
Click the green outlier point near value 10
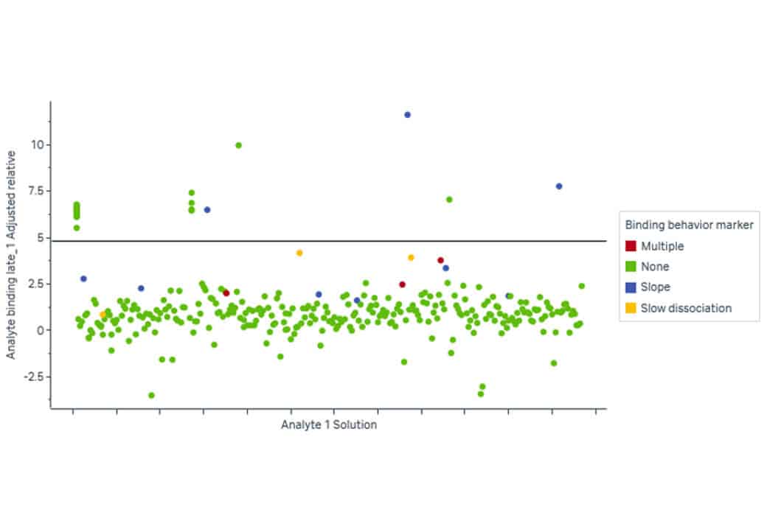(x=237, y=145)
